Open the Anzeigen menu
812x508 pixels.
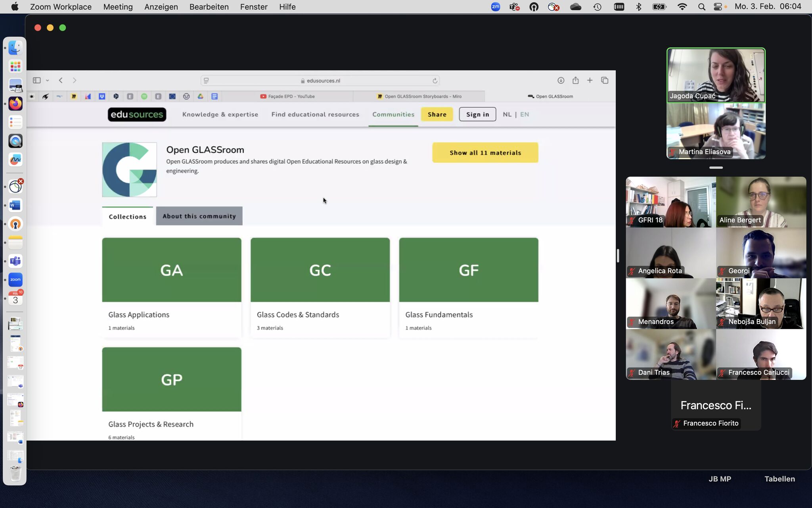161,7
